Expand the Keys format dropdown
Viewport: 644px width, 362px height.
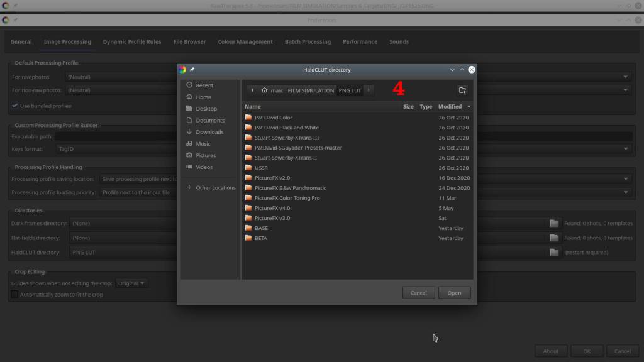[626, 149]
